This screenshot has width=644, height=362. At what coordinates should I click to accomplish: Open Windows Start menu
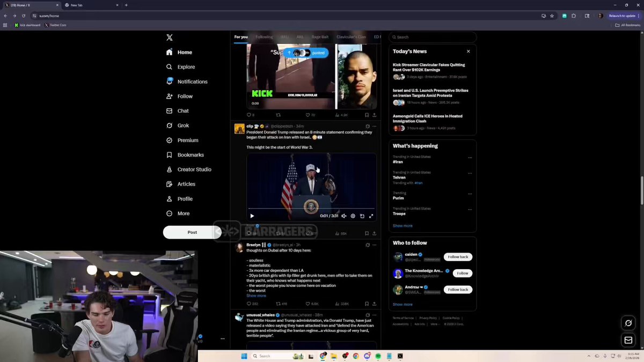coord(244,356)
